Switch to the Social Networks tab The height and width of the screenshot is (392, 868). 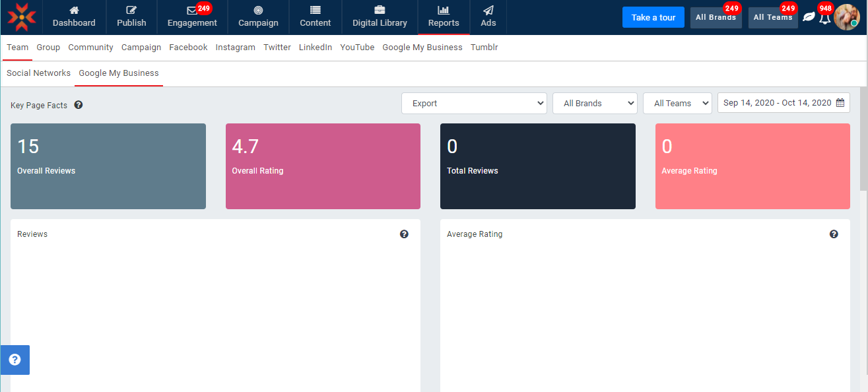[x=38, y=73]
